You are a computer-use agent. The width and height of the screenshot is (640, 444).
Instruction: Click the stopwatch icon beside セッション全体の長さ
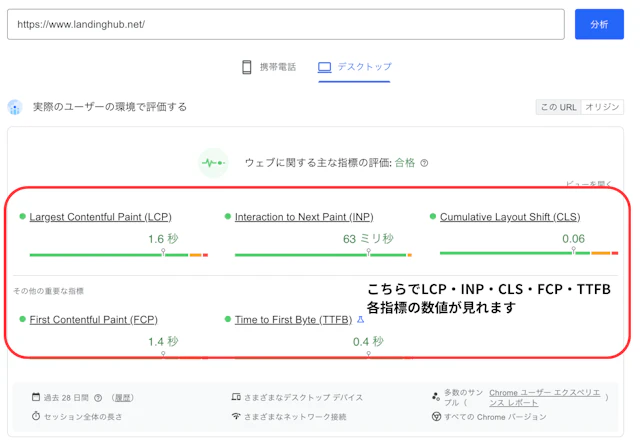36,416
